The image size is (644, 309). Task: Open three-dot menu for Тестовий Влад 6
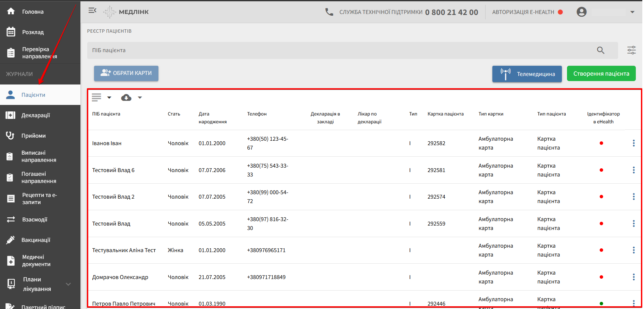(633, 170)
